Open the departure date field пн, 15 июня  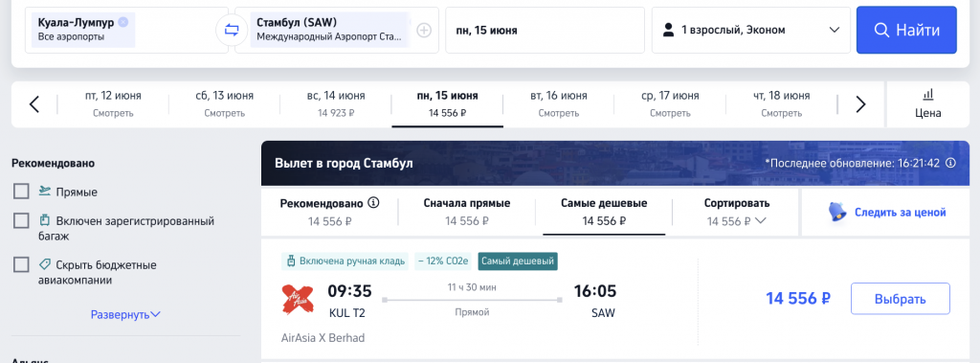(545, 30)
